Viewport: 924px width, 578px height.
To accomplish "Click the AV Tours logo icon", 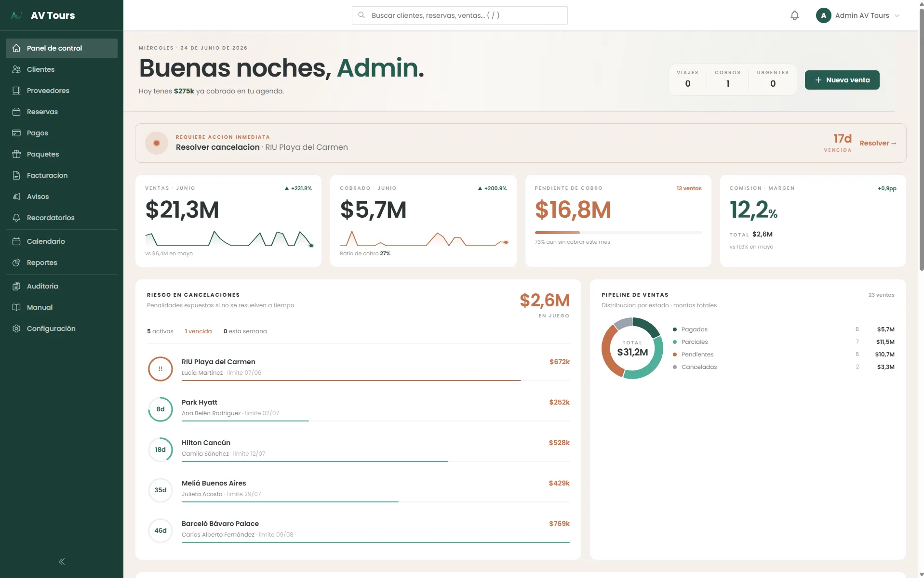I will [16, 15].
